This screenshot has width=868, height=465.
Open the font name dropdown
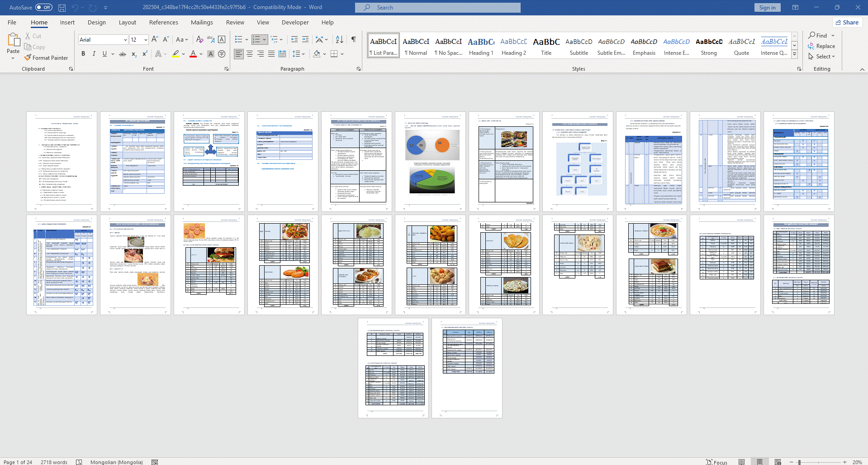click(x=125, y=40)
